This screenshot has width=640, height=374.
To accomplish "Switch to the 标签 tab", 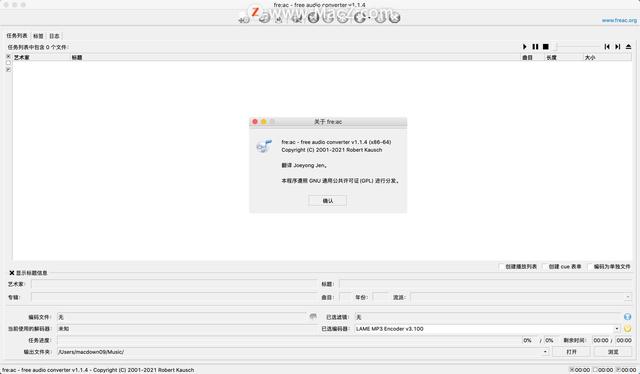I will point(38,36).
